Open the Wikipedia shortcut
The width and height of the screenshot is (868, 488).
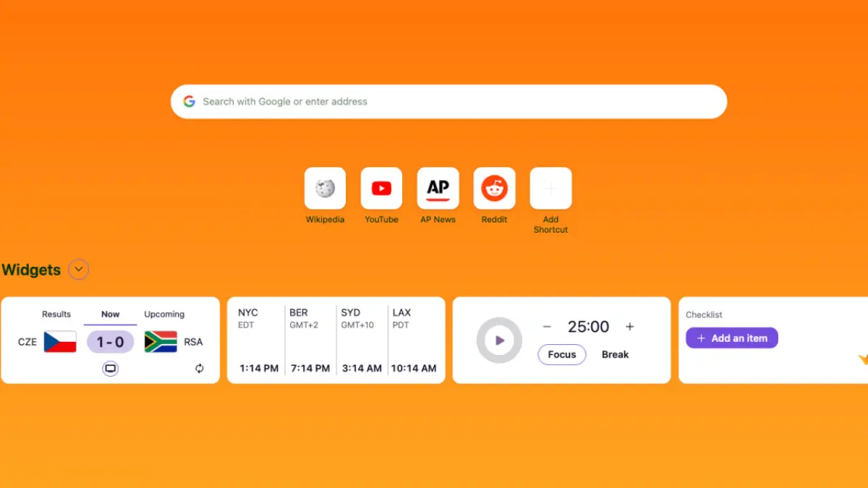[325, 188]
